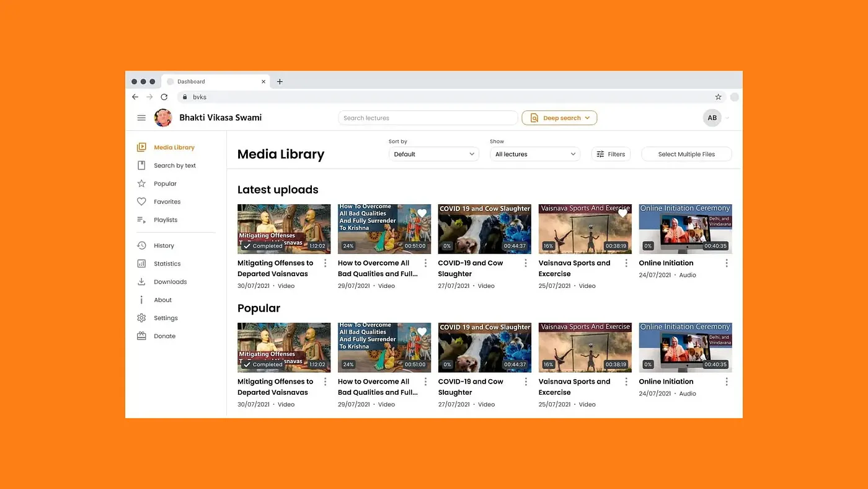Click the Statistics chart icon
This screenshot has height=489, width=868.
coord(141,264)
